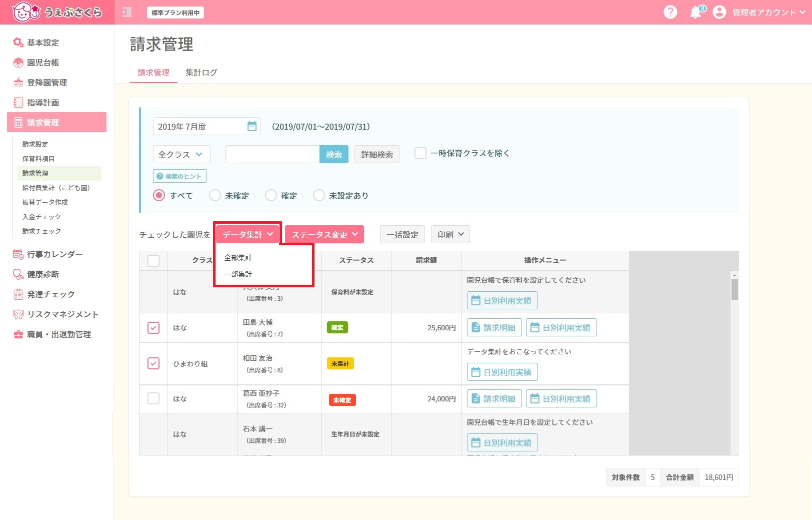This screenshot has width=812, height=520.
Task: Click document icon on 葛西 亜抄子 請求明細
Action: [x=476, y=399]
